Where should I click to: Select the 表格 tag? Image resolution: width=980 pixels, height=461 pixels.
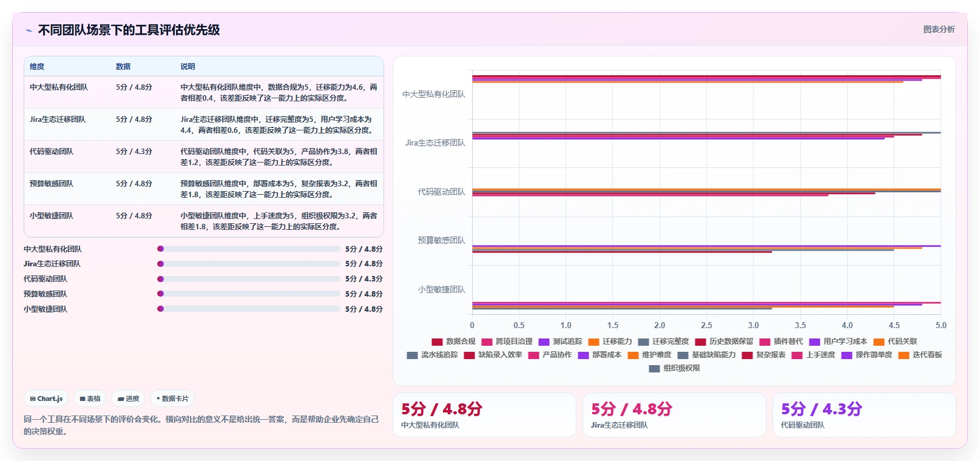pos(90,399)
